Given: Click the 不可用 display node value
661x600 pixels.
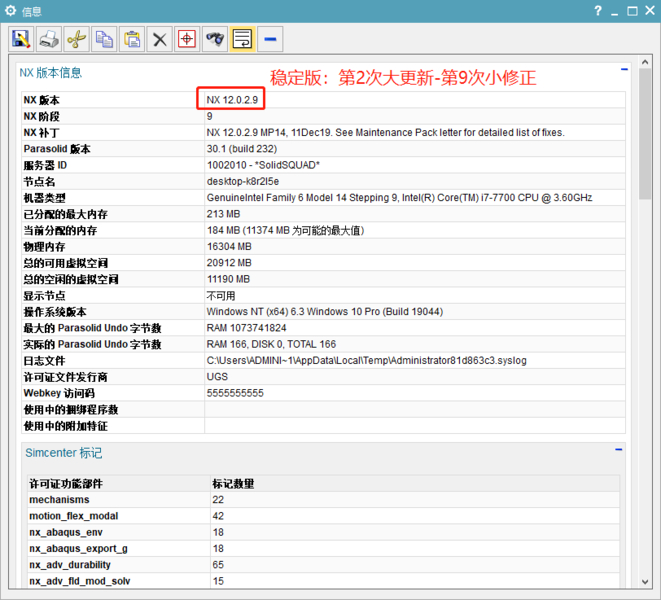Looking at the screenshot, I should pyautogui.click(x=220, y=296).
